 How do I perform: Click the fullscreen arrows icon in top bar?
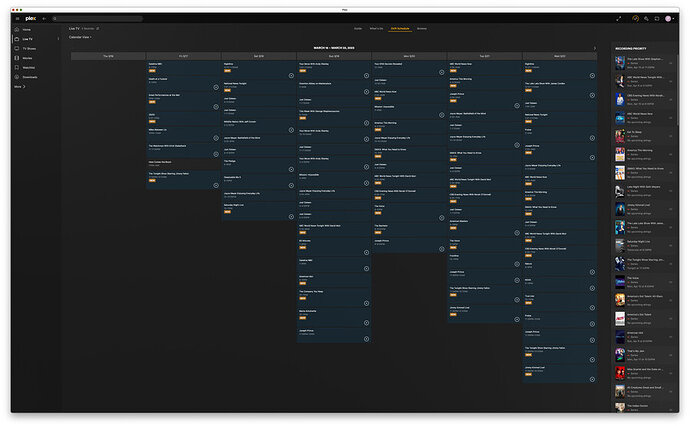pos(619,18)
